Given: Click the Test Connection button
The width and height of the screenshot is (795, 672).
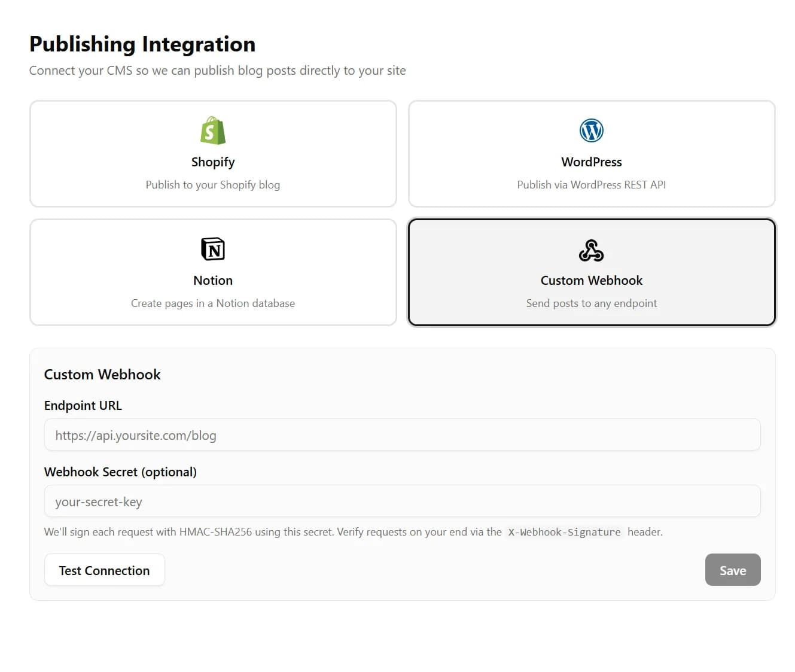Looking at the screenshot, I should (x=104, y=570).
